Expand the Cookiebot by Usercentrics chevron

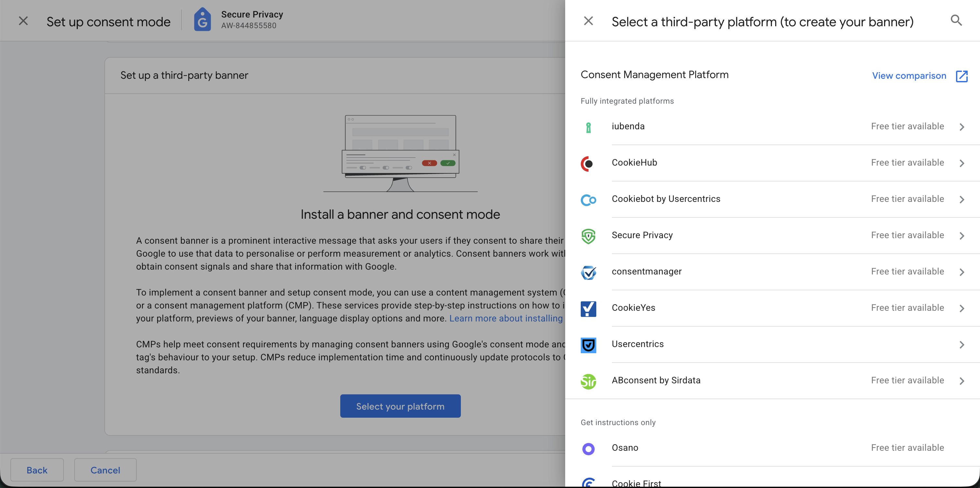click(962, 200)
